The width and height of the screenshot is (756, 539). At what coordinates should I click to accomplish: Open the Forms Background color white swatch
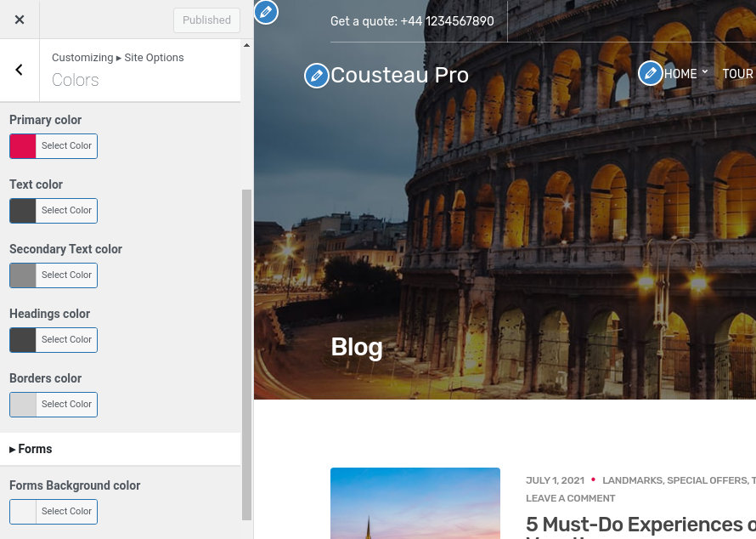point(23,512)
